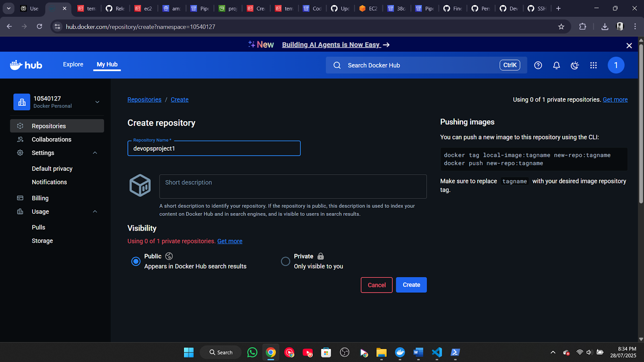Go back using the browser back arrow

9,27
